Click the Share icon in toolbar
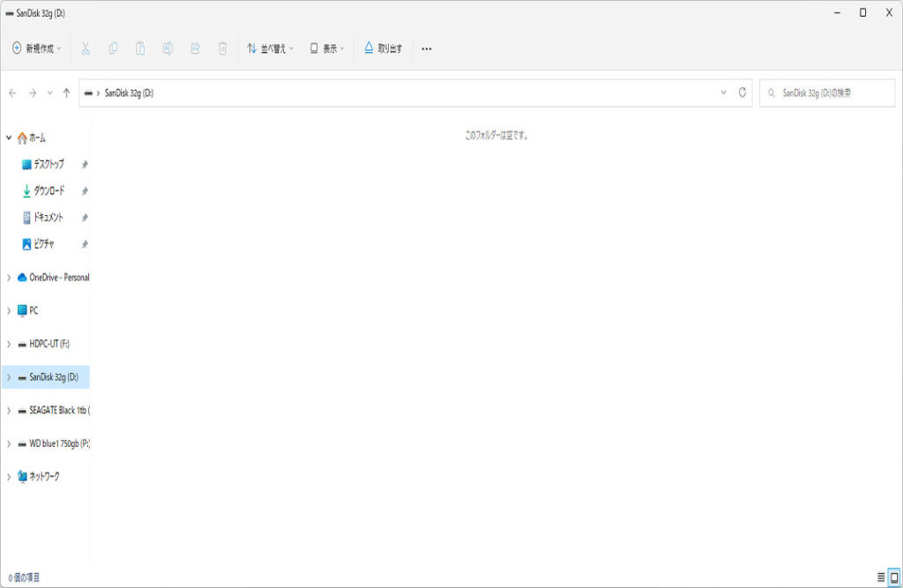This screenshot has height=588, width=903. click(195, 48)
